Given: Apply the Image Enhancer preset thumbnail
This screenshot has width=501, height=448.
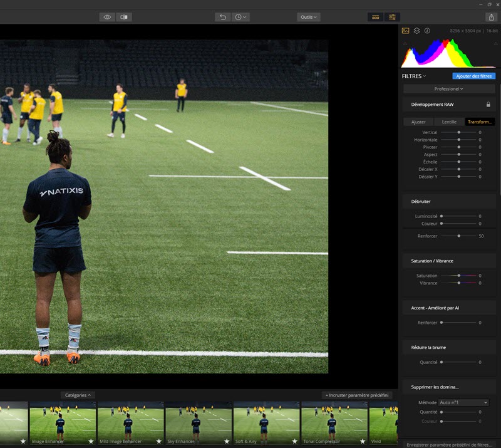Looking at the screenshot, I should click(x=63, y=423).
